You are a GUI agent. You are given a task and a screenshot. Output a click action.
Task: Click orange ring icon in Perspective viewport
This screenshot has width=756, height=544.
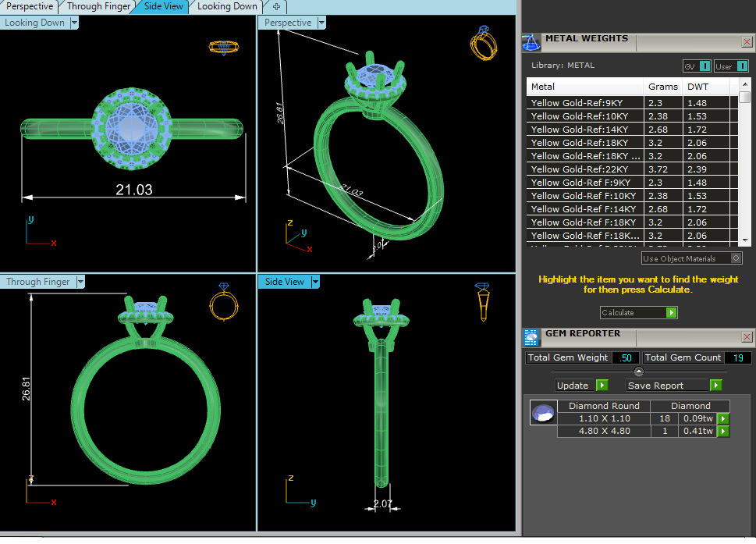(x=483, y=43)
